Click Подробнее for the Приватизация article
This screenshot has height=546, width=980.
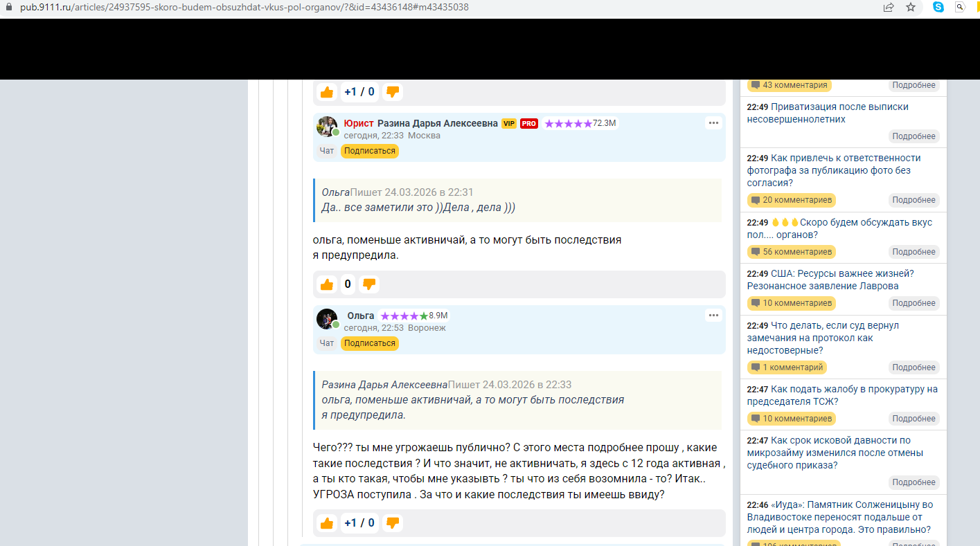click(x=914, y=136)
